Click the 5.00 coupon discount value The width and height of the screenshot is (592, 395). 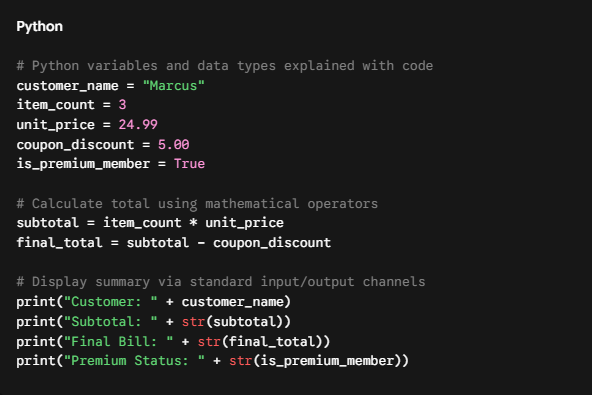point(174,145)
